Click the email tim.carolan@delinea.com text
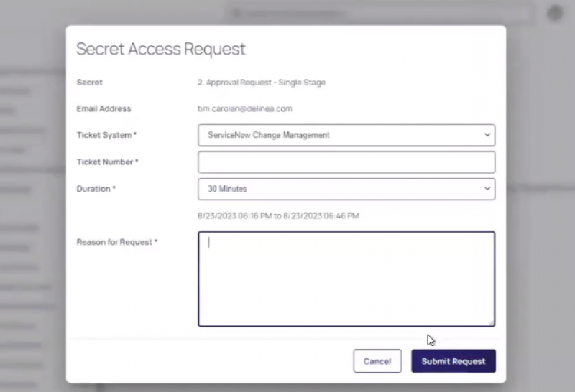This screenshot has width=575, height=392. click(244, 109)
